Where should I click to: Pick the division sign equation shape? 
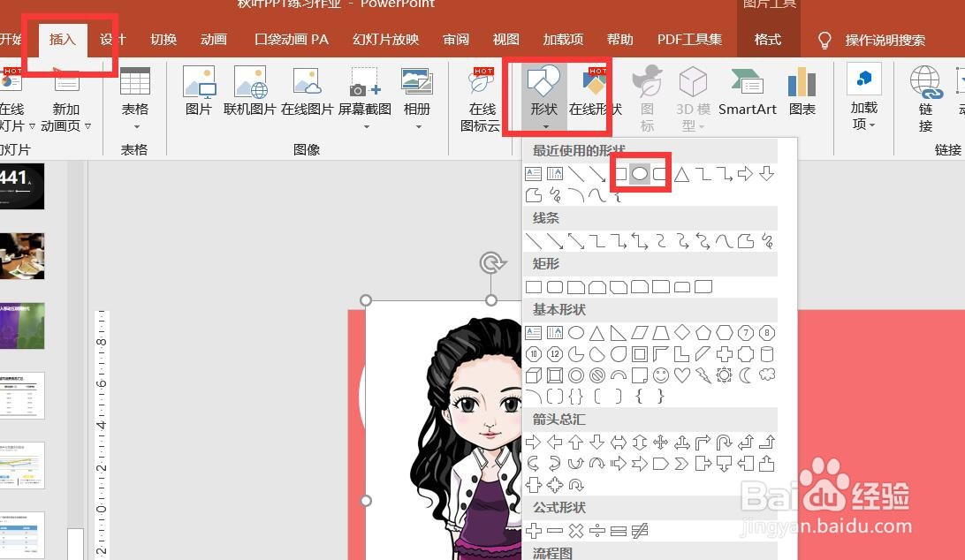tap(597, 531)
